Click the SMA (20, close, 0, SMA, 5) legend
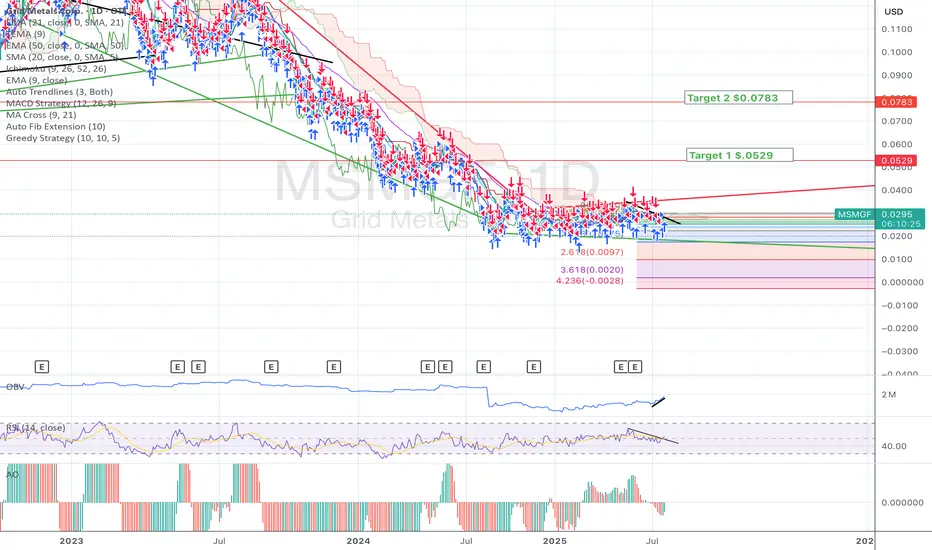 point(62,57)
